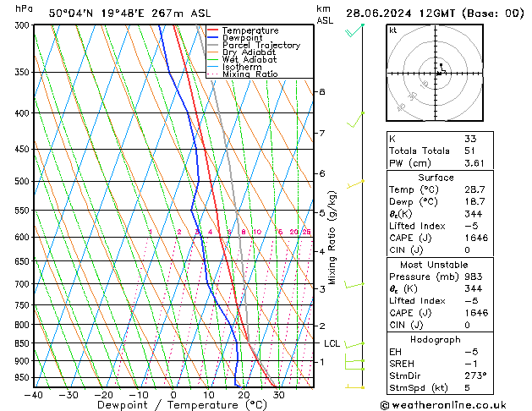This screenshot has height=411, width=532.
Task: Click the 'SREH' value -1
Action: tap(471, 364)
